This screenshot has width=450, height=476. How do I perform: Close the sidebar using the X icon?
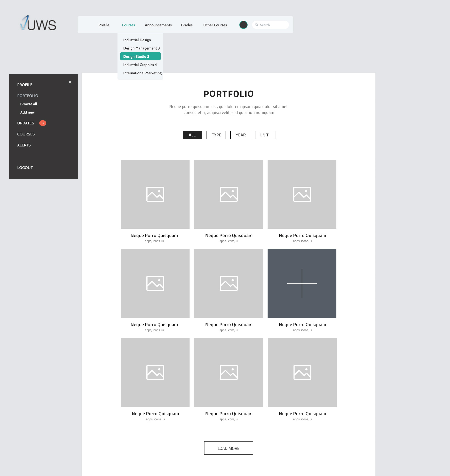coord(70,82)
